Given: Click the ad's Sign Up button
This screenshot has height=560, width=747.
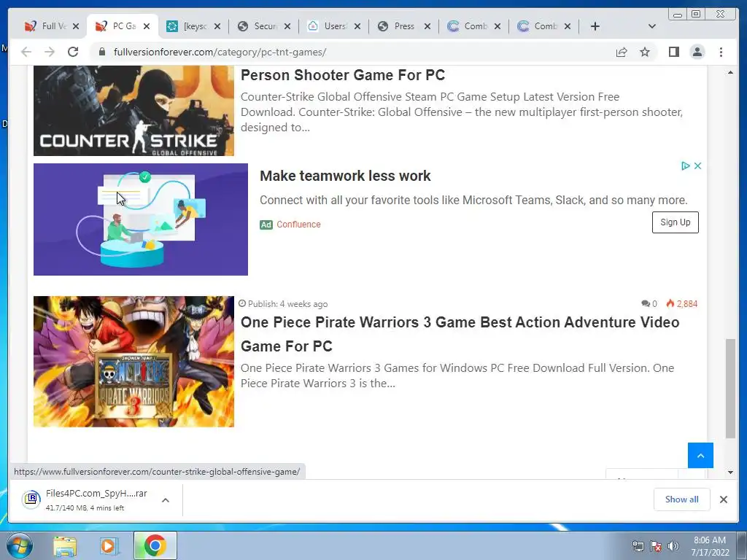Looking at the screenshot, I should coord(675,222).
